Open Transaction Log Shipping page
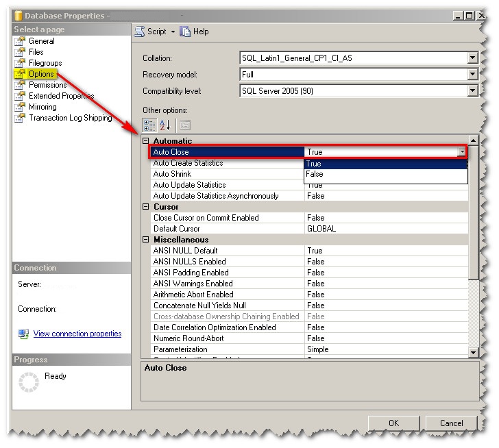The height and width of the screenshot is (448, 499). [71, 118]
